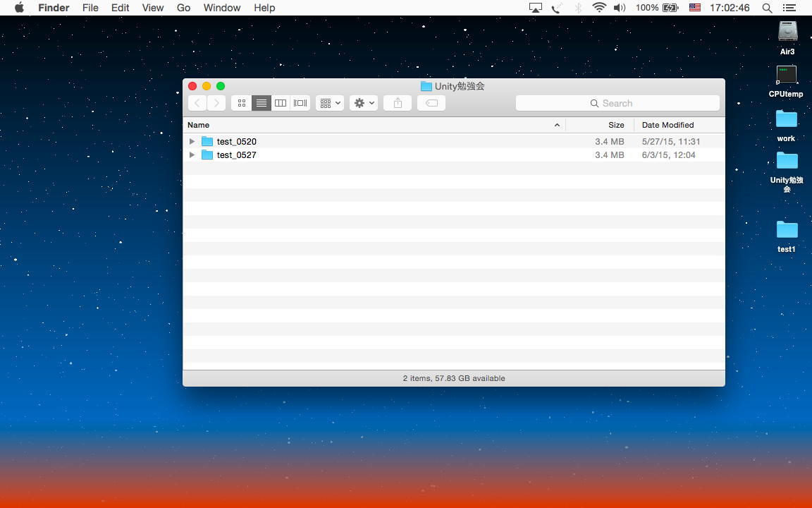
Task: Select the CPUtemp desktop icon
Action: tap(786, 75)
